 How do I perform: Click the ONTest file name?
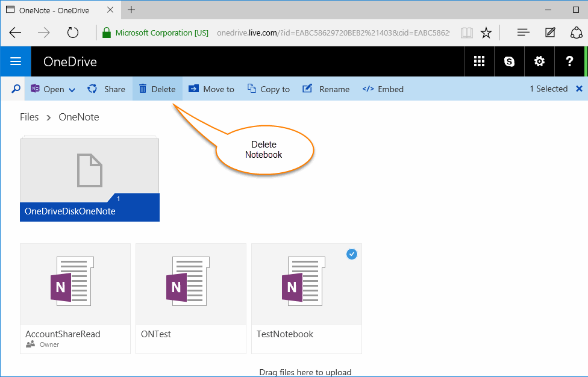coord(155,334)
